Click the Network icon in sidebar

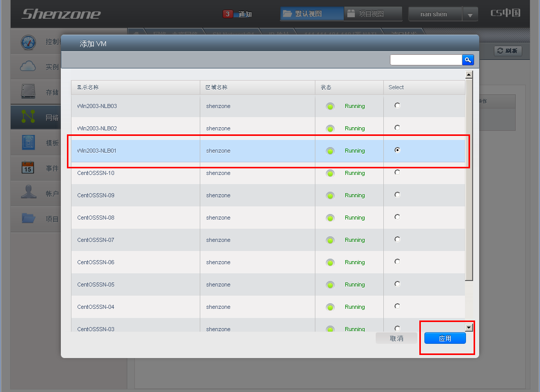click(x=28, y=117)
